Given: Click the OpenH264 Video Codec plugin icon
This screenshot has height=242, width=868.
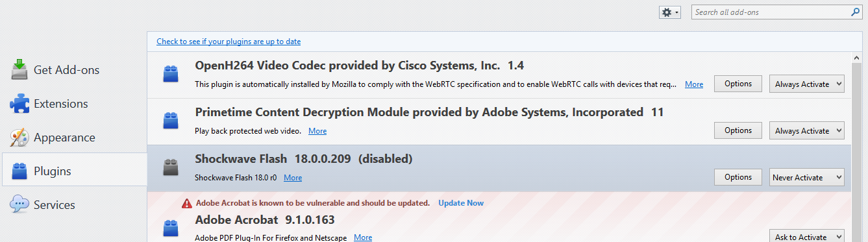Looking at the screenshot, I should tap(171, 75).
